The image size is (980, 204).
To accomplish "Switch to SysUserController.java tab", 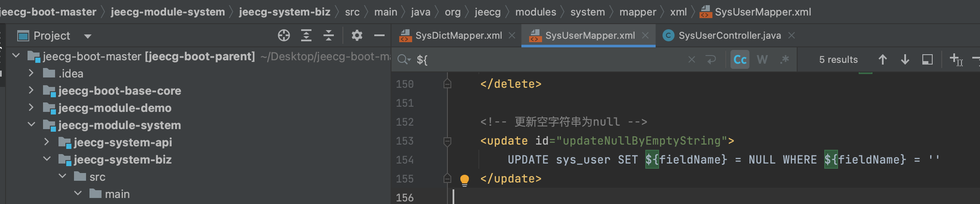I will (730, 35).
